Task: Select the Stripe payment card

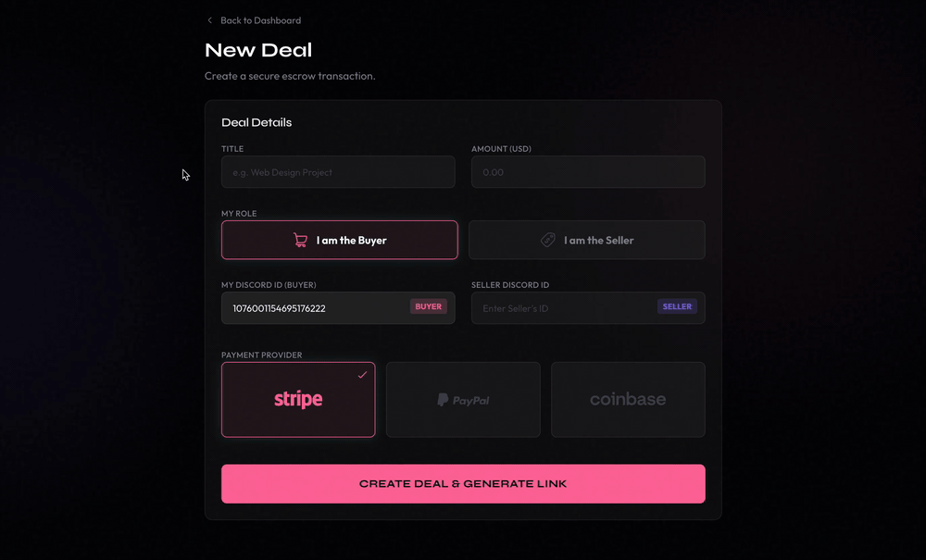Action: [297, 399]
